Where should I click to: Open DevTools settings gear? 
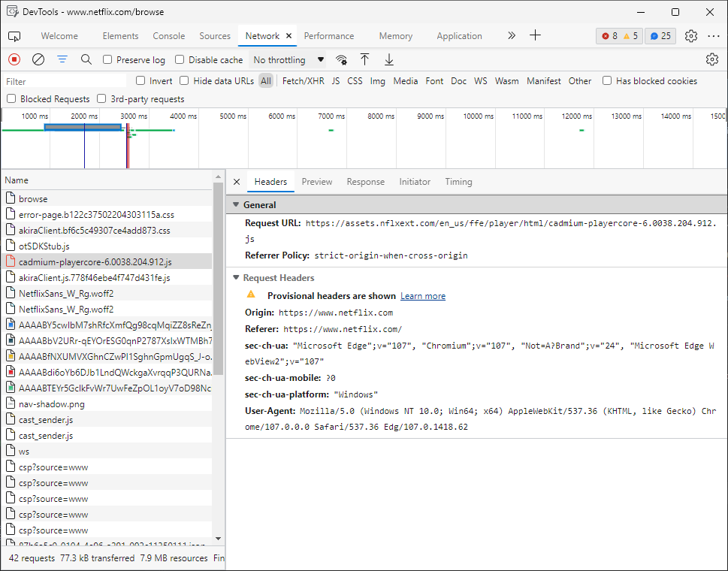point(691,35)
